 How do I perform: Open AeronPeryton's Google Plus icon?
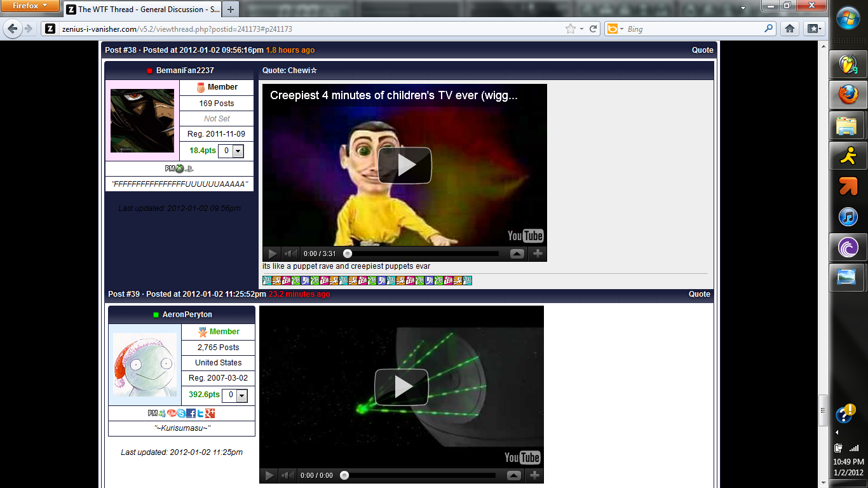[x=210, y=413]
